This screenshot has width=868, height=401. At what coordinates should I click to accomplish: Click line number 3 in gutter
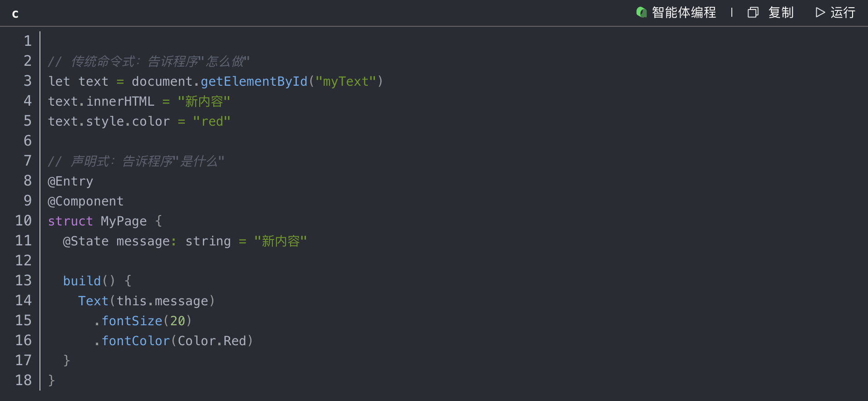[x=28, y=81]
